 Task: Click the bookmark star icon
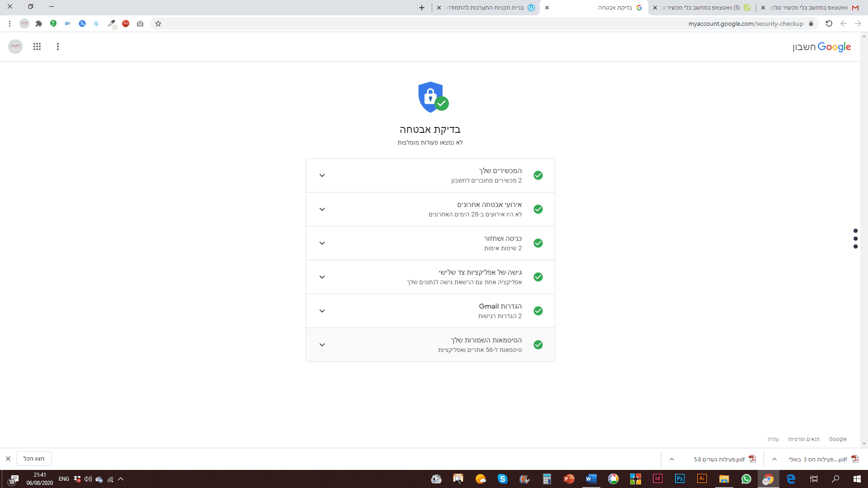click(x=158, y=23)
